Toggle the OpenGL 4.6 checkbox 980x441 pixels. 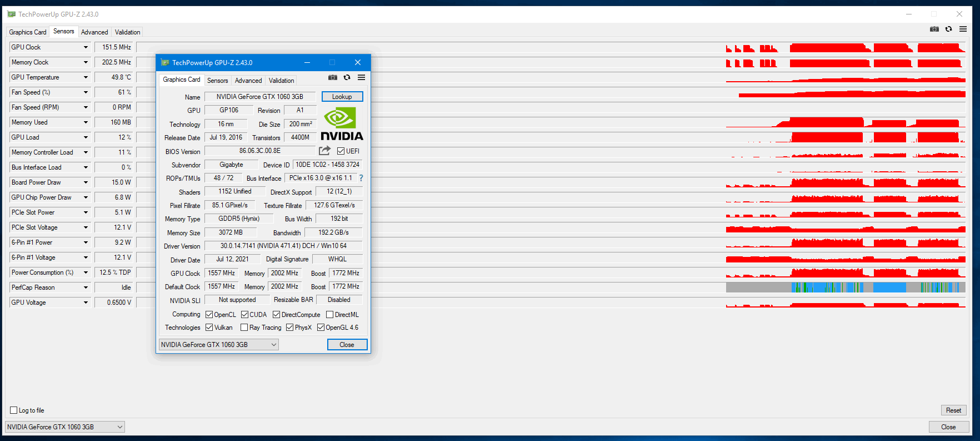coord(321,327)
